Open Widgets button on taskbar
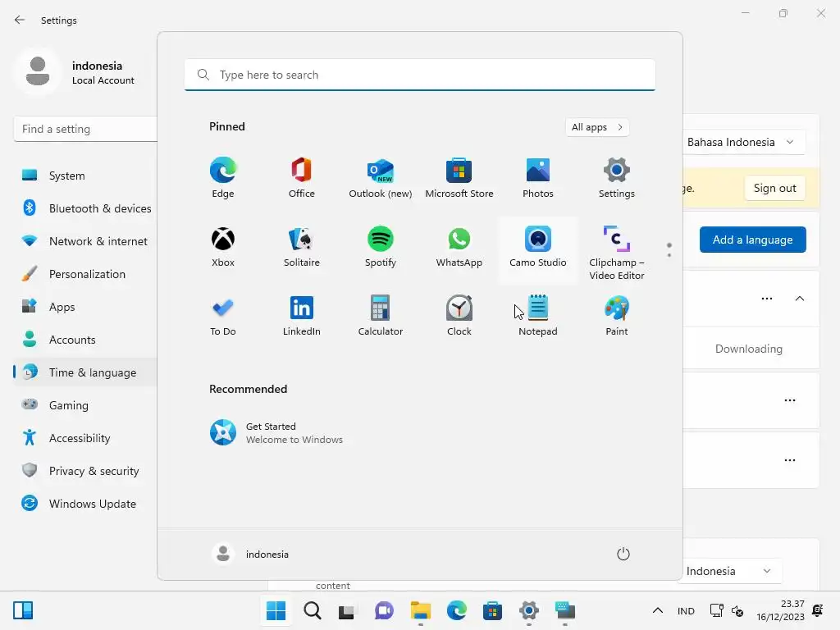This screenshot has height=630, width=840. 23,610
